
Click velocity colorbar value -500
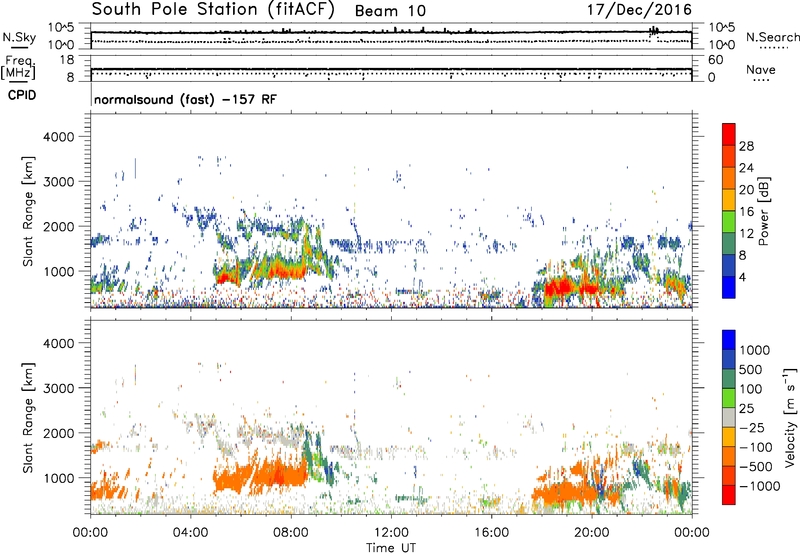(756, 466)
